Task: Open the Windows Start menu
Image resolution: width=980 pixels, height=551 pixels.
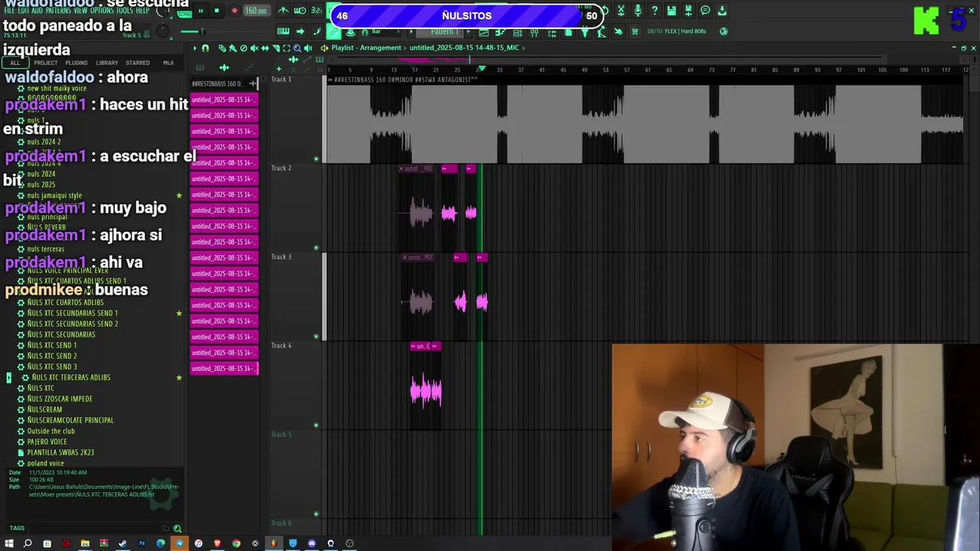Action: pos(9,543)
